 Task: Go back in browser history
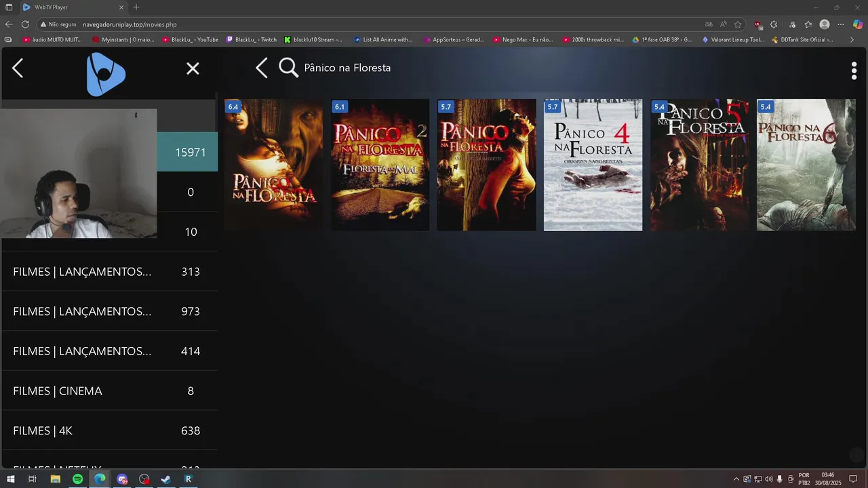[9, 24]
